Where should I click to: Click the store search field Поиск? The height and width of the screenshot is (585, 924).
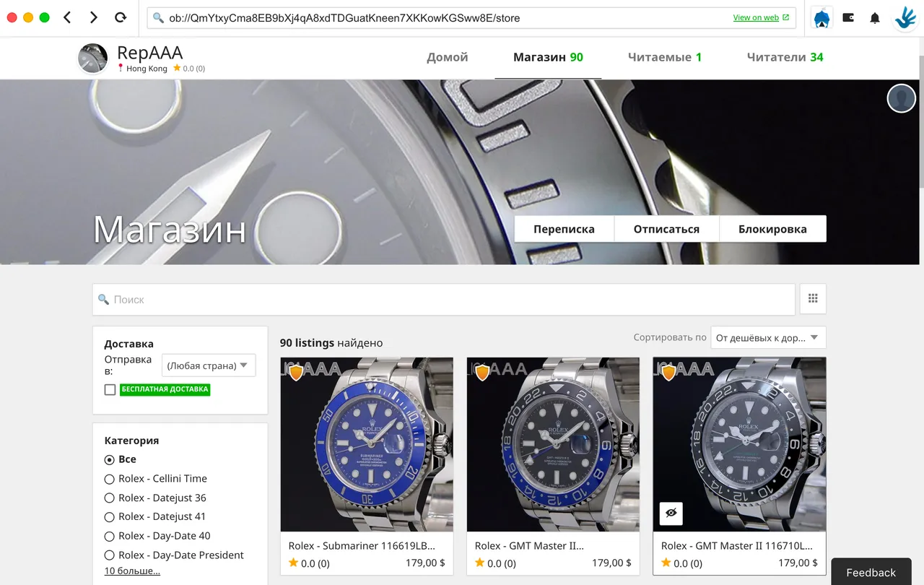[x=443, y=299]
